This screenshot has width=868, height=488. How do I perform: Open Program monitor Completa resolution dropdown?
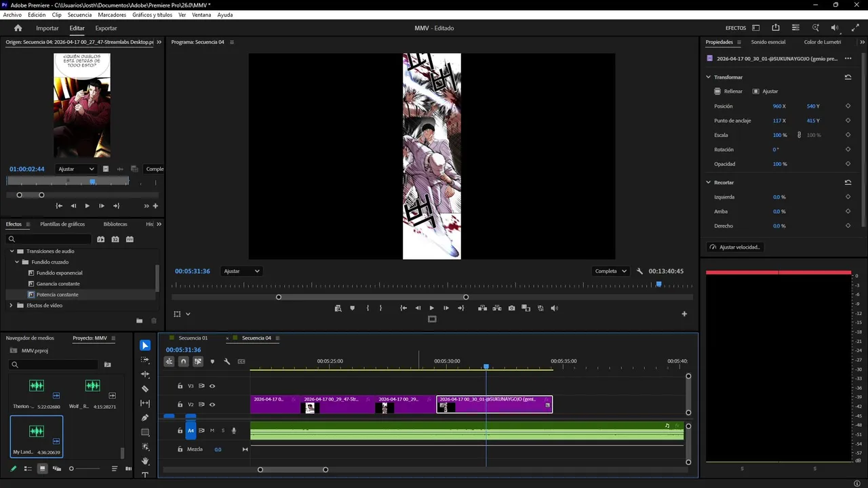(610, 271)
